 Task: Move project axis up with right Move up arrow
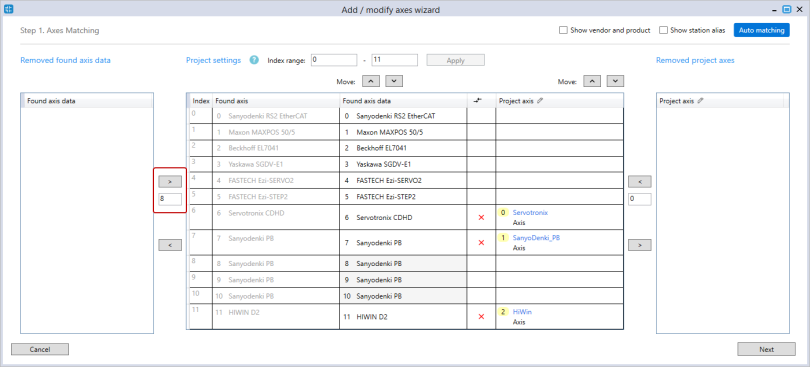pos(592,81)
